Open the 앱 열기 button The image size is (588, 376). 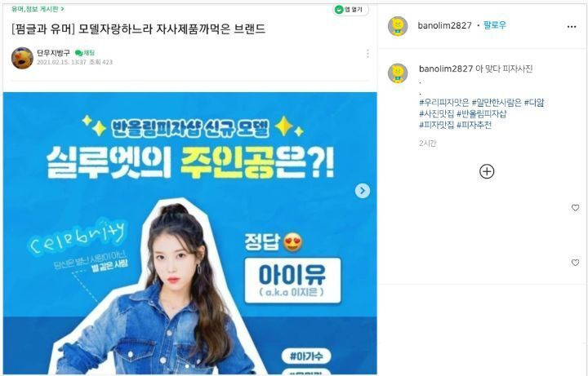pyautogui.click(x=350, y=9)
